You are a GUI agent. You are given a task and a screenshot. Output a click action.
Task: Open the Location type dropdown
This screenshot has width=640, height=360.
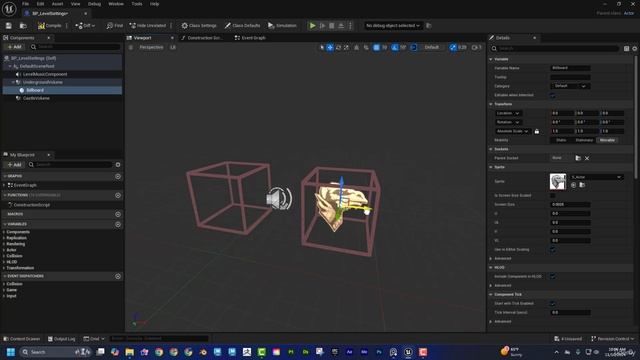508,113
